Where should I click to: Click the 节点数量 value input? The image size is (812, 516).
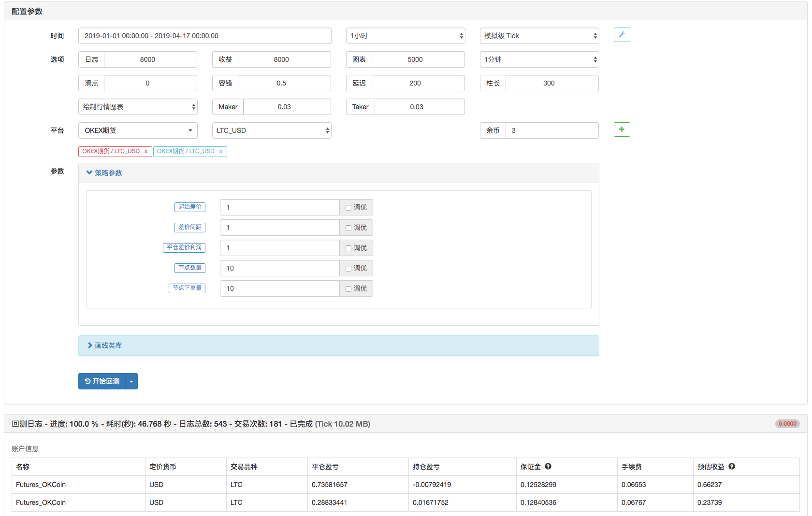(280, 268)
